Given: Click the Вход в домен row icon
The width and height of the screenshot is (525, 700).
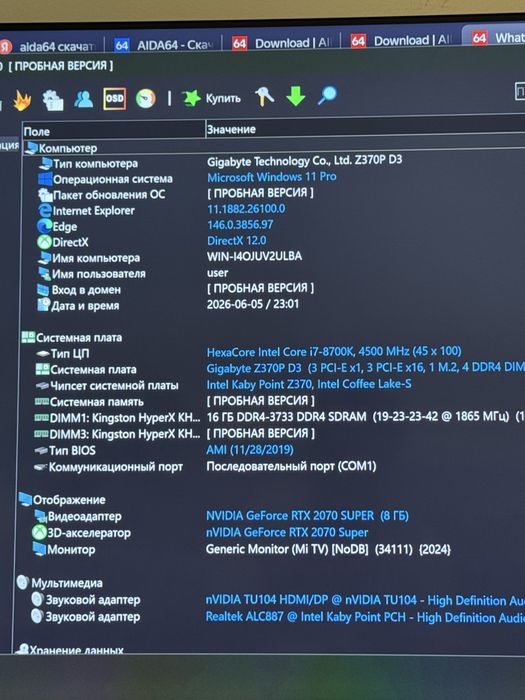Looking at the screenshot, I should coord(43,289).
